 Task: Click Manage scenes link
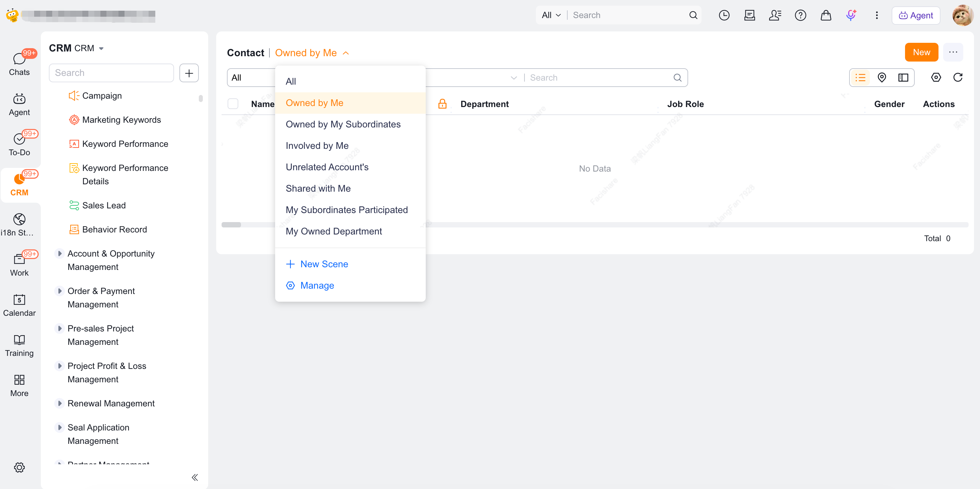coord(310,286)
